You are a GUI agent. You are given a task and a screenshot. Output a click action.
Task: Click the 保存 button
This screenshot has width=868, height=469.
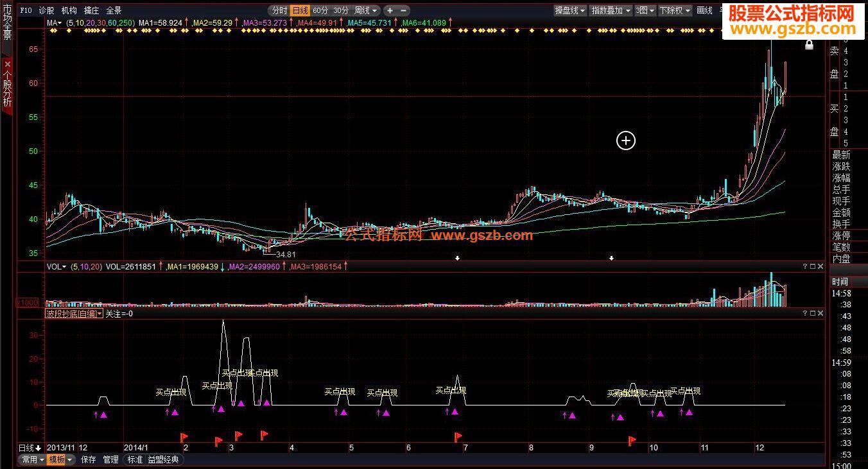tap(89, 459)
